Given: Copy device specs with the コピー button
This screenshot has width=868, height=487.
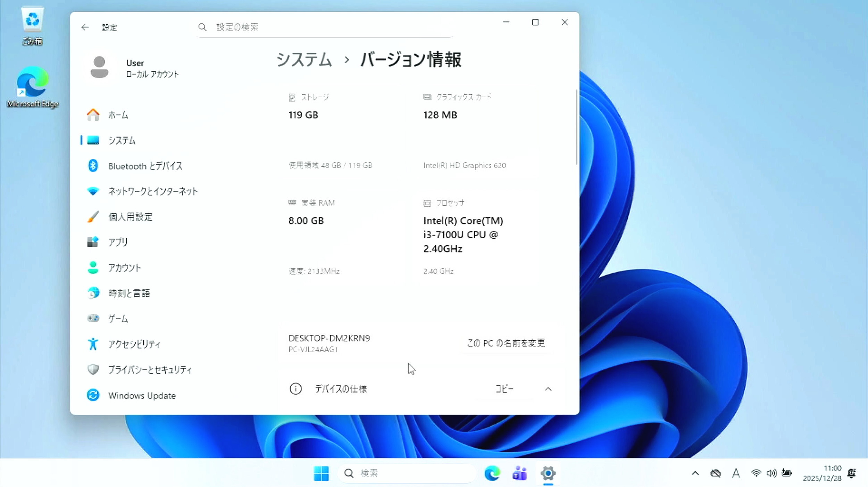Looking at the screenshot, I should click(505, 389).
